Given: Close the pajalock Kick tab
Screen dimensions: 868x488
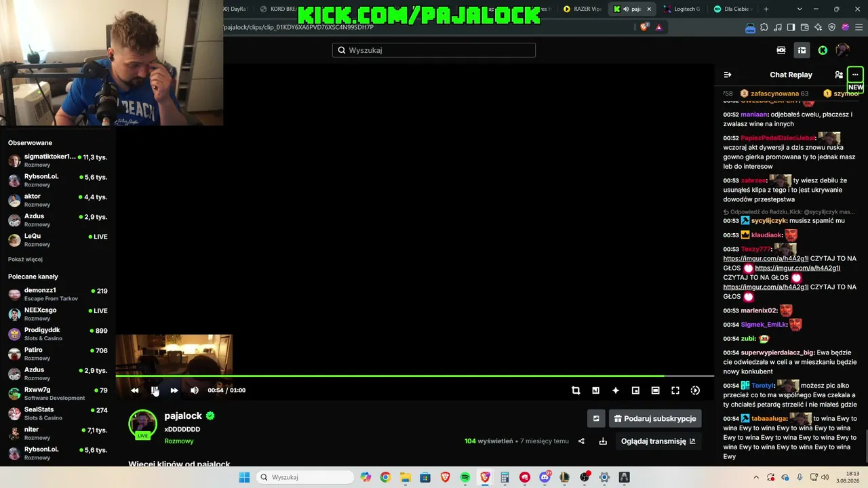Looking at the screenshot, I should [649, 9].
